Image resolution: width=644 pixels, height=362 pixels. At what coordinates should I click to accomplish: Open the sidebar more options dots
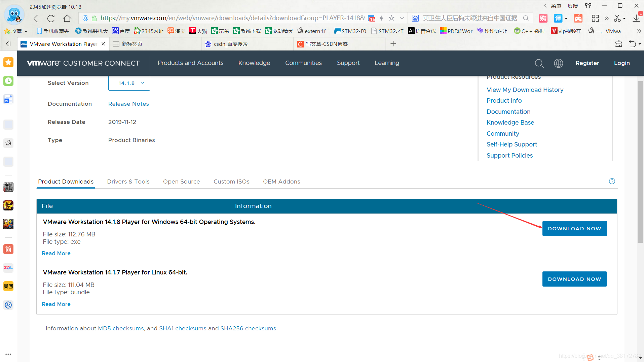tap(8, 354)
